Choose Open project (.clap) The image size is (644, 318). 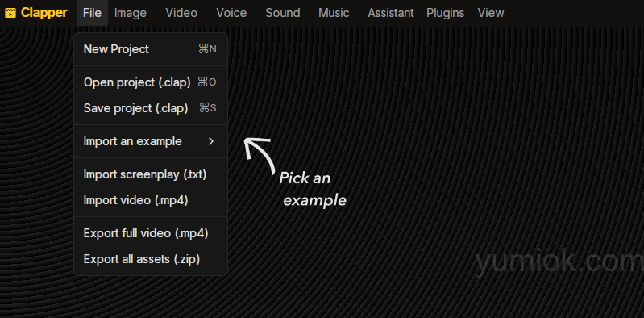tap(151, 82)
